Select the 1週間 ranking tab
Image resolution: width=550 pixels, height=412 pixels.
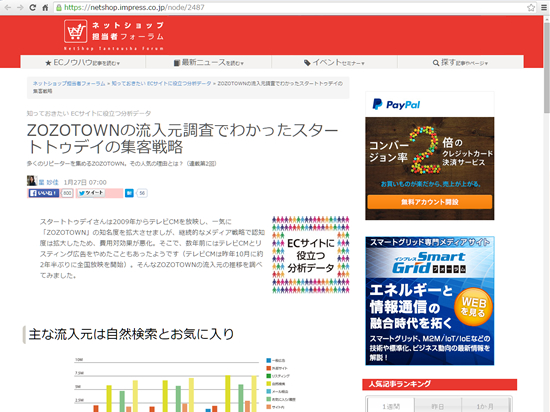click(391, 406)
